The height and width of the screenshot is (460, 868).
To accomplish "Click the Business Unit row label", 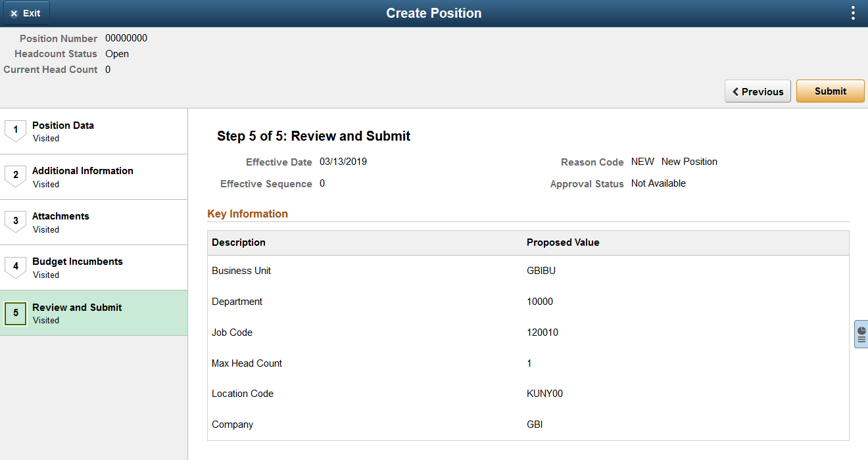I will (x=241, y=271).
